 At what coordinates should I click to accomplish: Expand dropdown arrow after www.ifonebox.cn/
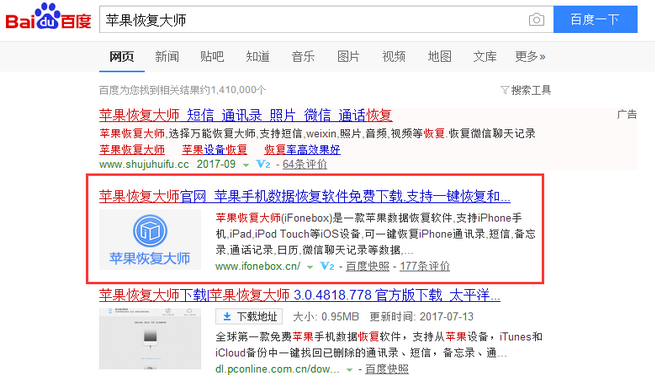(x=310, y=267)
